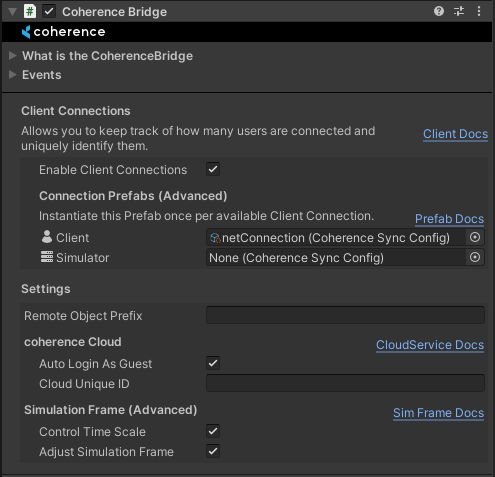Open object picker for the Simulator prefab field
This screenshot has height=477, width=495.
475,257
